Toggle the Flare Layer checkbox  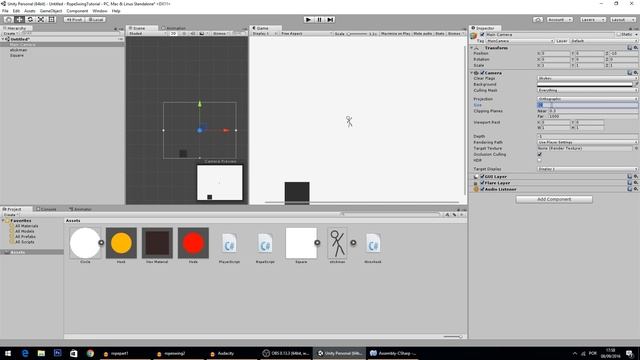pyautogui.click(x=482, y=183)
